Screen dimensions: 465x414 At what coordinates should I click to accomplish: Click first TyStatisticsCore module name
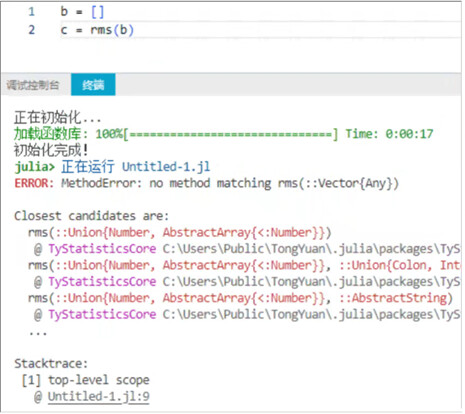point(102,249)
